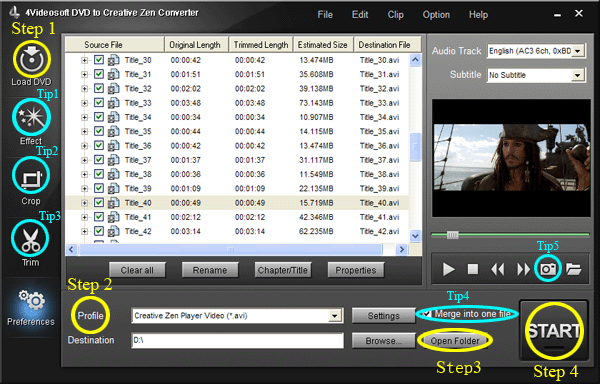Open the Option menu
Image resolution: width=600 pixels, height=384 pixels.
point(436,15)
